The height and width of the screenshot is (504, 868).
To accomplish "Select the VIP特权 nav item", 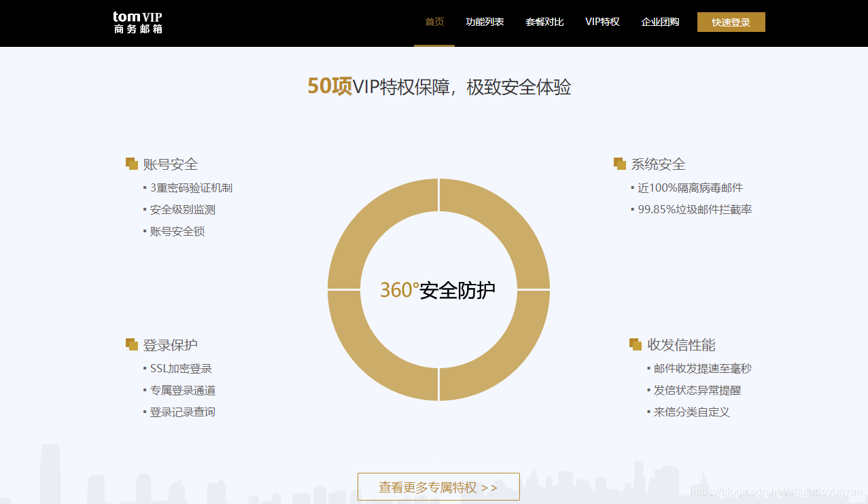I will [602, 22].
